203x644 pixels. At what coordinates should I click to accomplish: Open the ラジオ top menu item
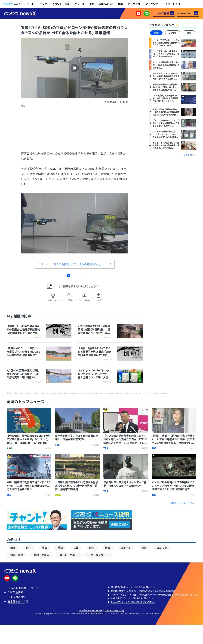(43, 4)
